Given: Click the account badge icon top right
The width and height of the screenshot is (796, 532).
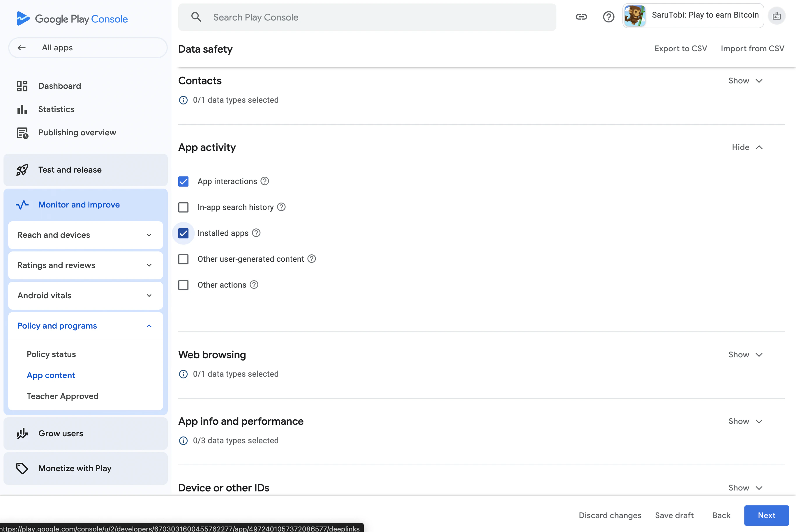Looking at the screenshot, I should 776,16.
